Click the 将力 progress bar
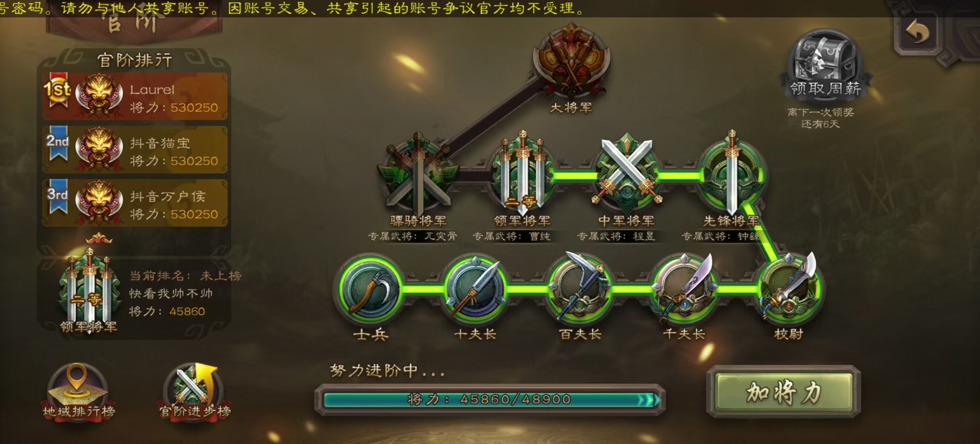Viewport: 980px width, 444px height. (490, 399)
